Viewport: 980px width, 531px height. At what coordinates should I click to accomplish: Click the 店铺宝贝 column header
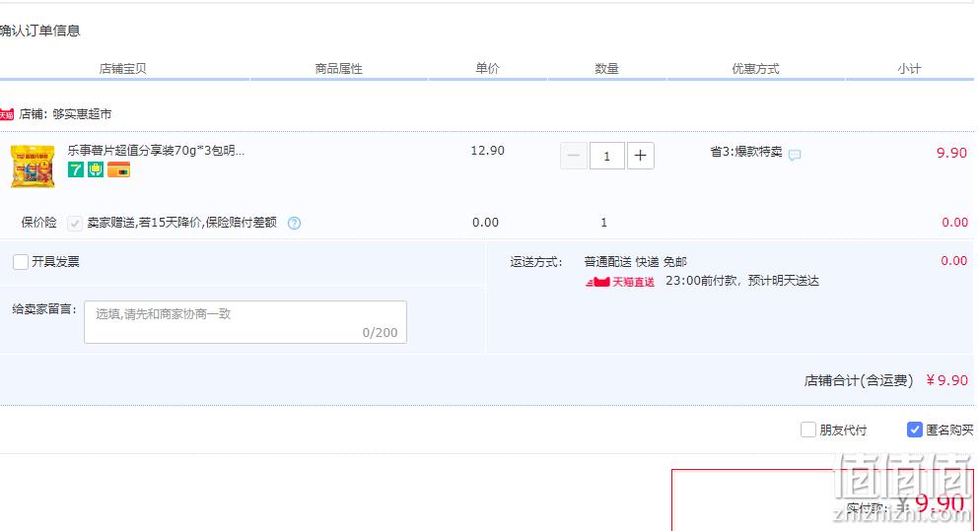(x=122, y=69)
